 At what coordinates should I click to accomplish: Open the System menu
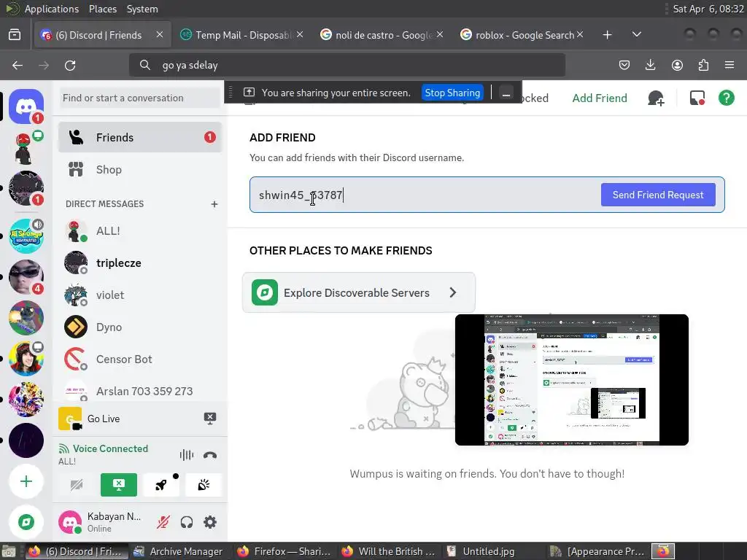coord(142,9)
